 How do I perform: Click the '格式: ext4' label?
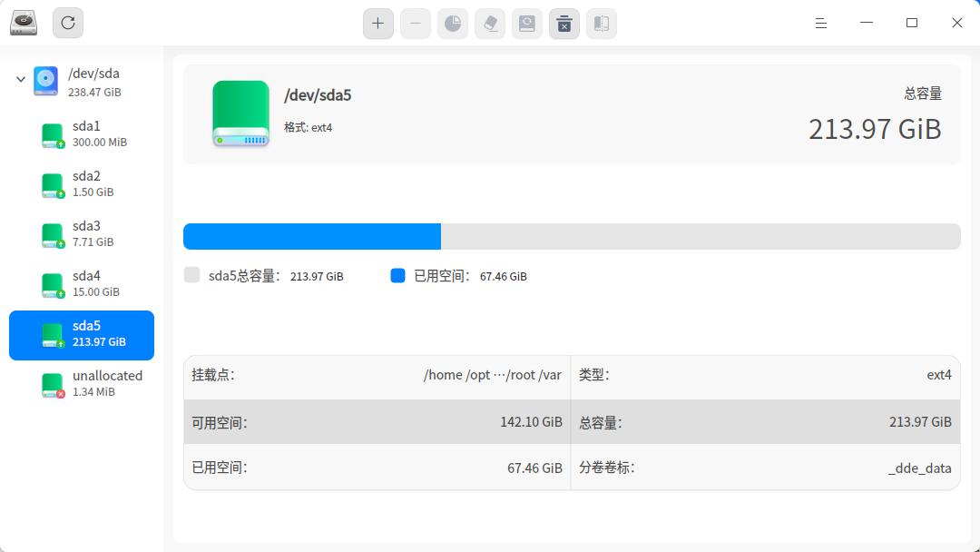pyautogui.click(x=309, y=127)
